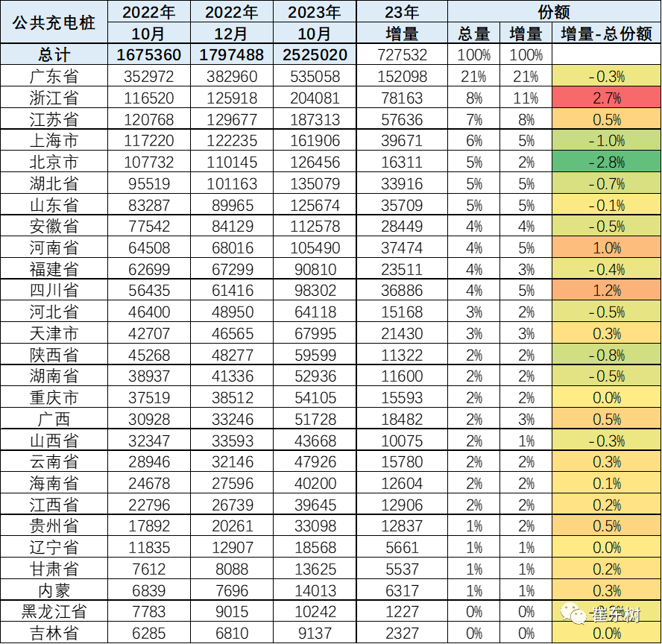This screenshot has height=644, width=662.
Task: Click 广东省 value 535058
Action: coord(315,76)
